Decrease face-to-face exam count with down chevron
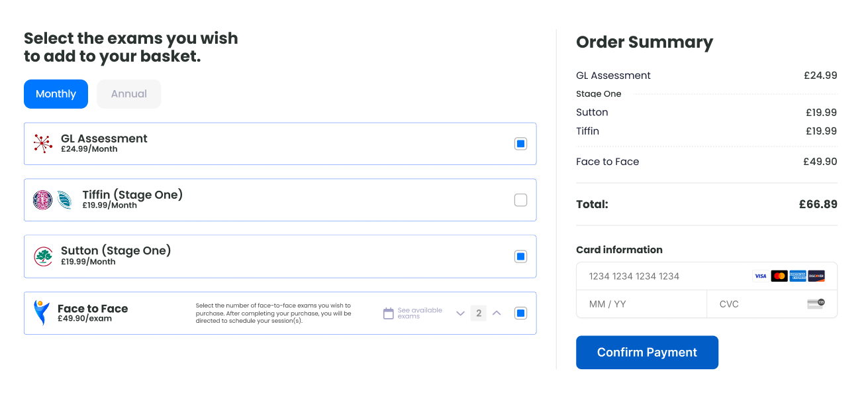 [460, 313]
